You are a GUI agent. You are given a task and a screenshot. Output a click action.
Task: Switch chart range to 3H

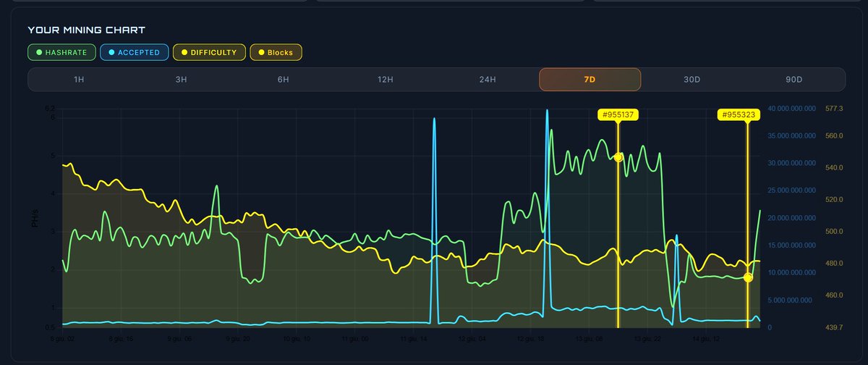pos(181,80)
